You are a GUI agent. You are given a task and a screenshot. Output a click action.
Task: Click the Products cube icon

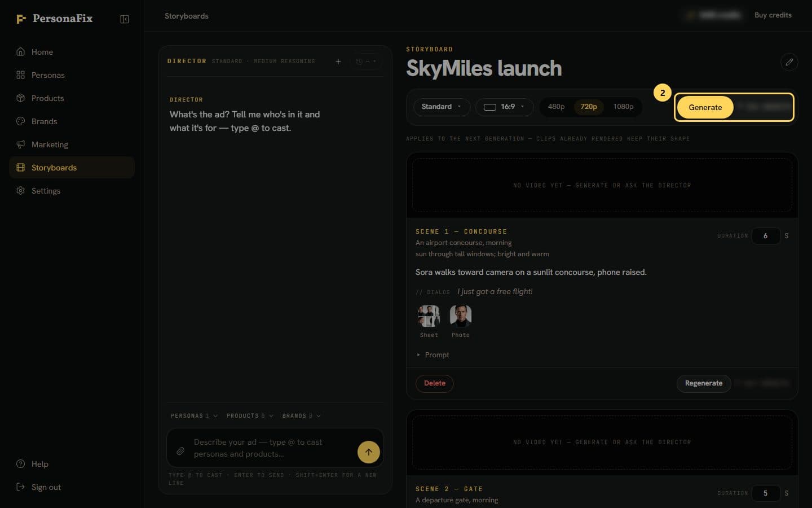(x=21, y=98)
